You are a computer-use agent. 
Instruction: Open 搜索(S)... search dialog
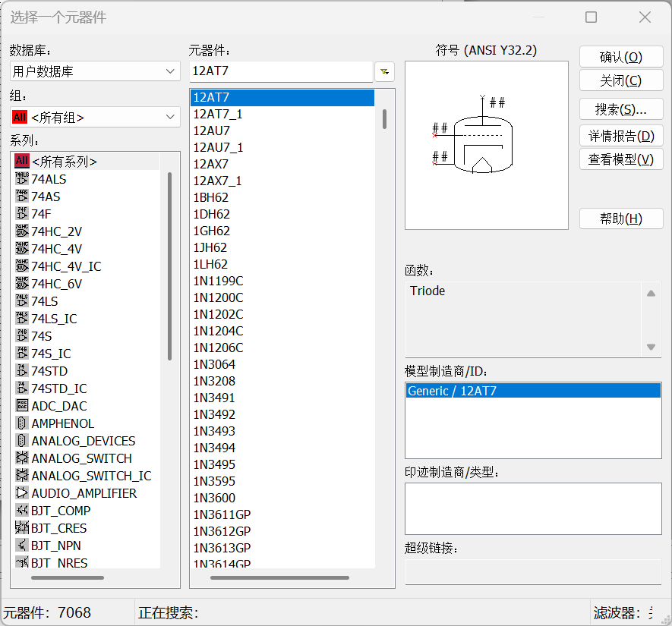[620, 109]
